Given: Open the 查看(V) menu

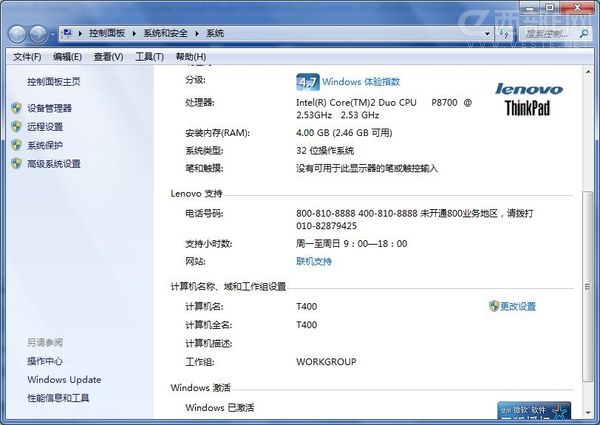Looking at the screenshot, I should [108, 57].
